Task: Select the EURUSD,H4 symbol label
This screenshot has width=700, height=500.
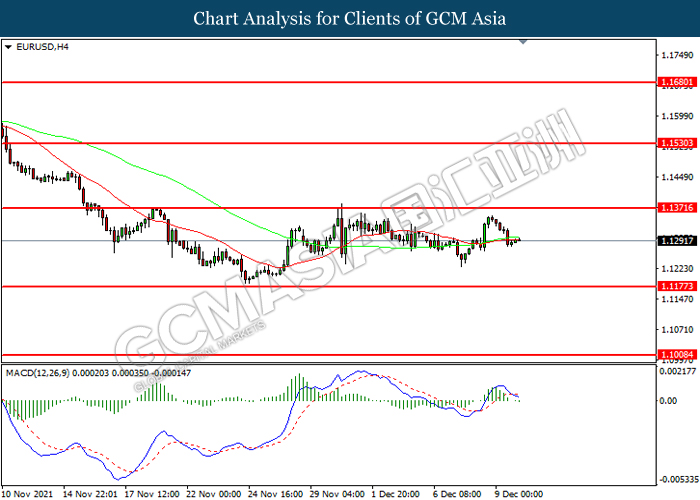Action: [35, 46]
